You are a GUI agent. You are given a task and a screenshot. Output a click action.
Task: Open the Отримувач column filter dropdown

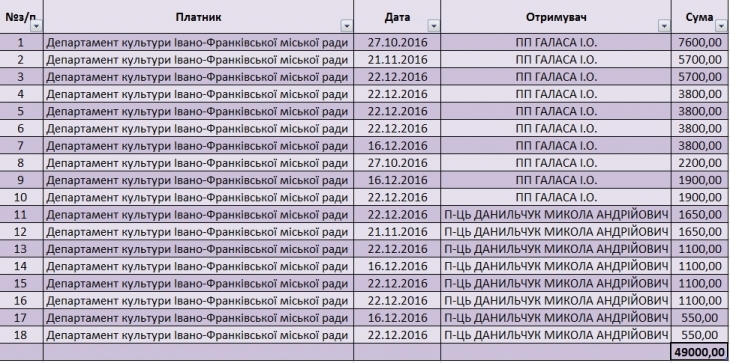coord(664,26)
